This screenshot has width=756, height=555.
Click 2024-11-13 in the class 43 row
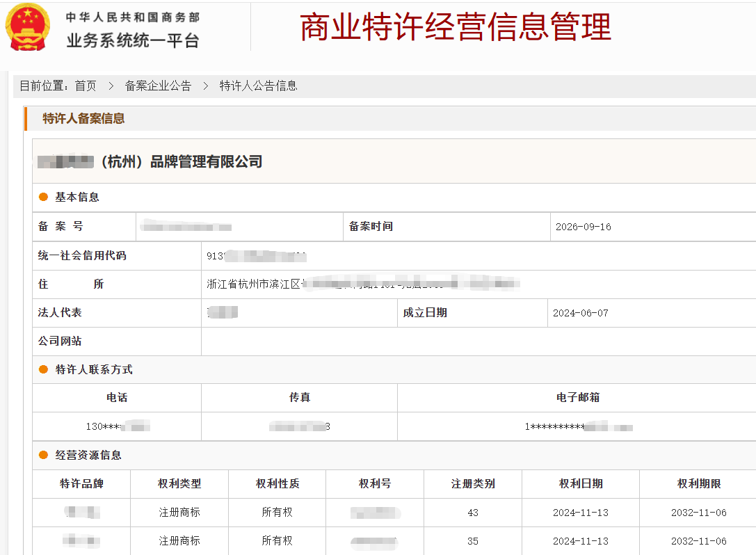[x=581, y=513]
